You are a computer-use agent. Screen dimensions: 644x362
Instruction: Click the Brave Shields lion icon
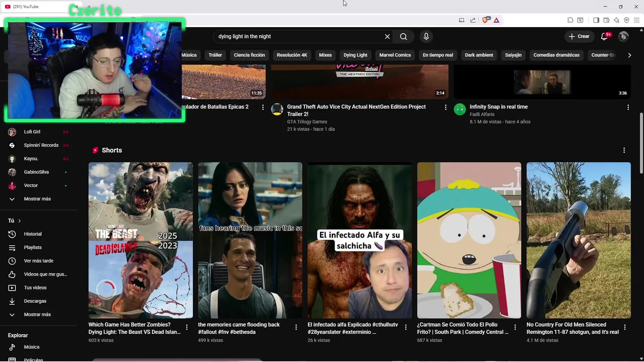(x=486, y=20)
